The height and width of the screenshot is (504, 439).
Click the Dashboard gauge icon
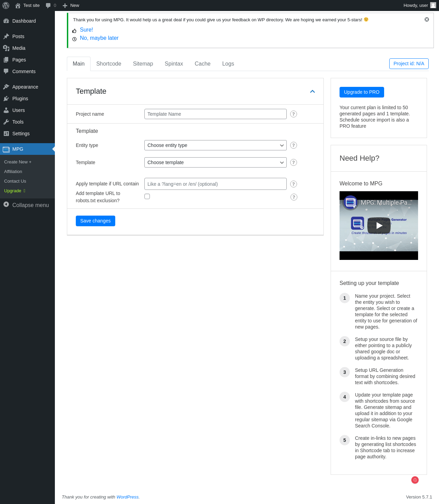tap(6, 21)
